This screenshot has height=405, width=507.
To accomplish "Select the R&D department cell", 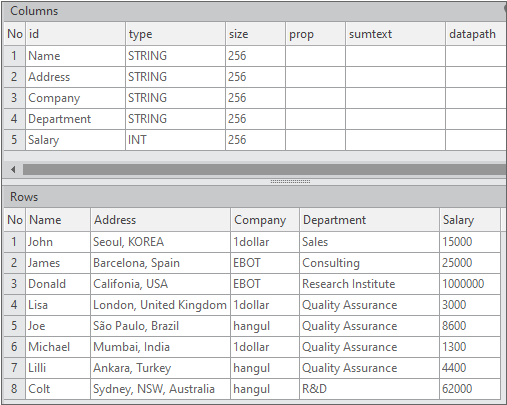I will click(369, 389).
